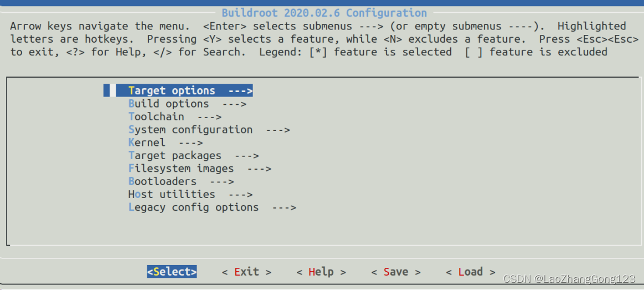Click the Help button

(321, 272)
